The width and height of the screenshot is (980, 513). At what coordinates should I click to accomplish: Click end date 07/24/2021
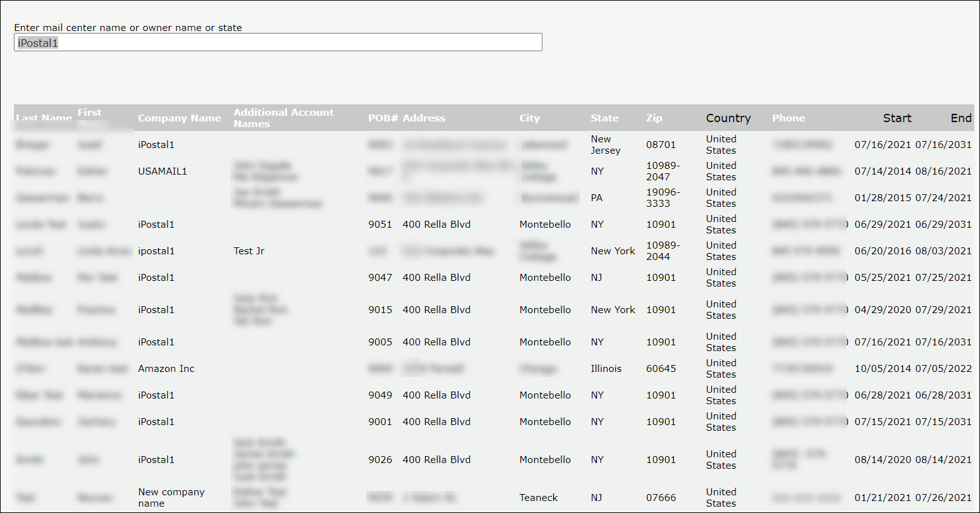pos(943,198)
